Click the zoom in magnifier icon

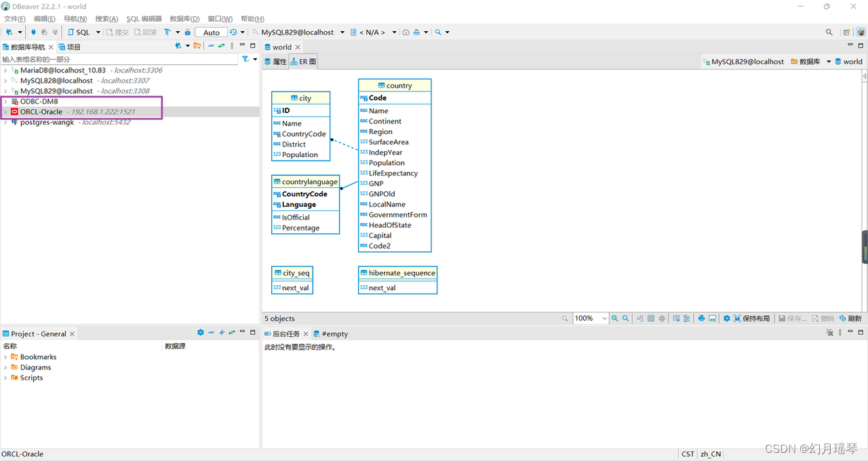[614, 318]
